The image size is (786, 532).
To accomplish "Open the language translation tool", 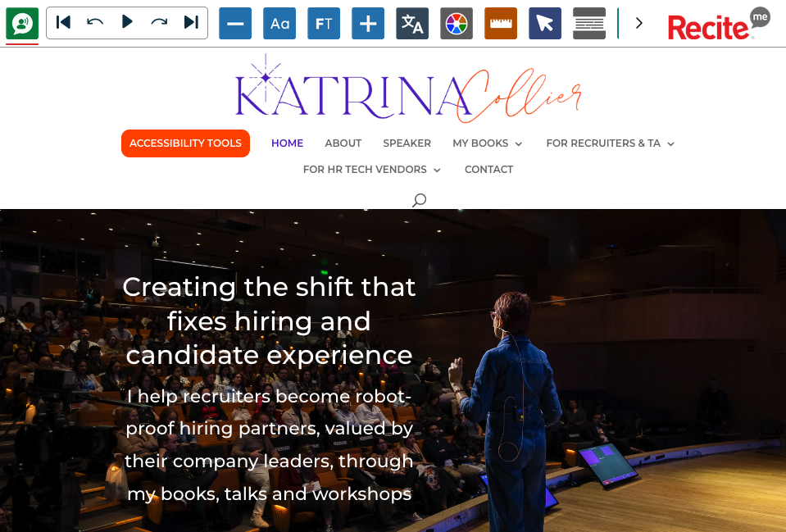I will (x=412, y=24).
